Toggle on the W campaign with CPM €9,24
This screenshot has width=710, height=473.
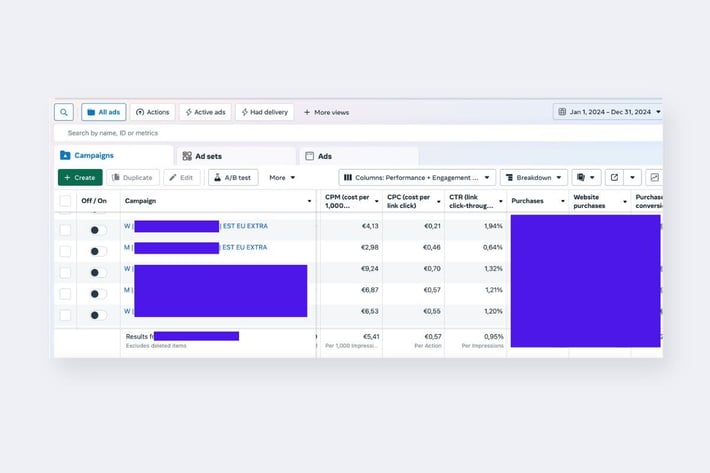click(x=98, y=272)
